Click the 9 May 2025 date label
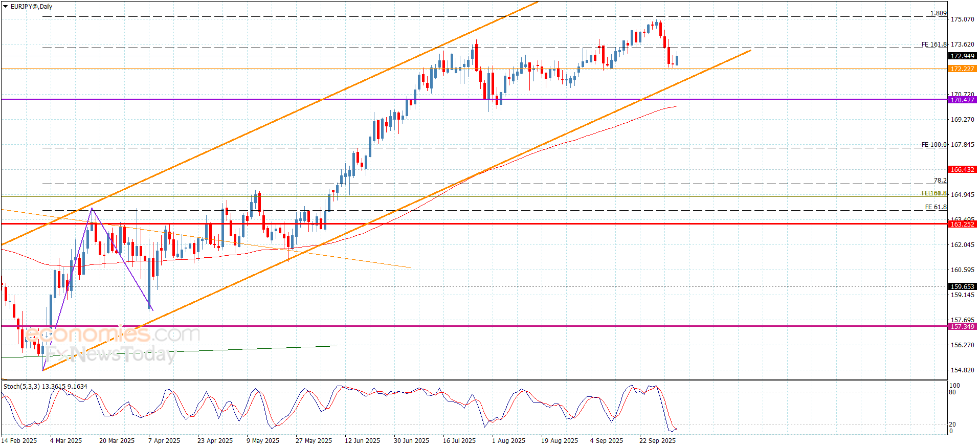This screenshot has width=980, height=447. pyautogui.click(x=263, y=441)
